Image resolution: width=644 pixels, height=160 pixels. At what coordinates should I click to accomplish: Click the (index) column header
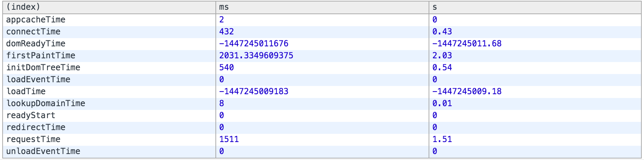[109, 7]
